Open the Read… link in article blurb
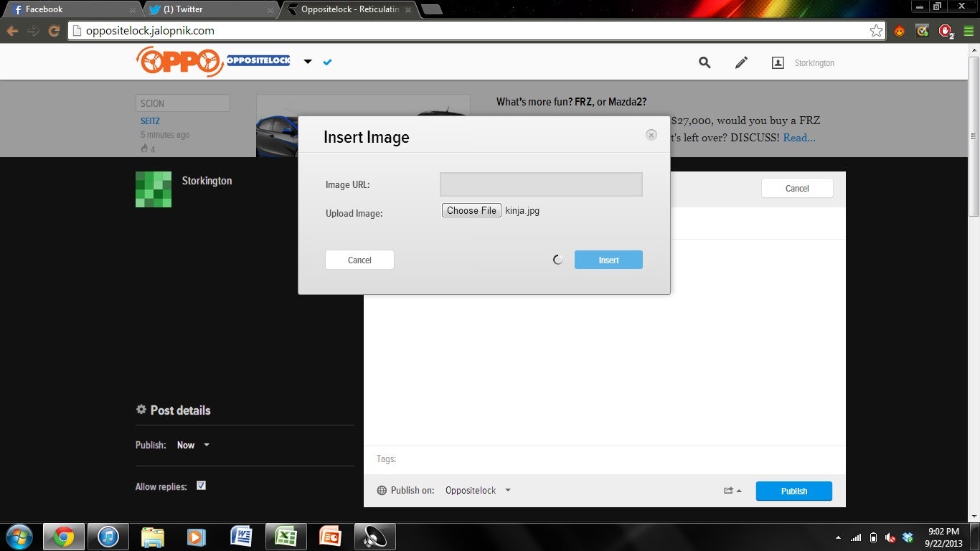This screenshot has height=551, width=980. point(798,137)
